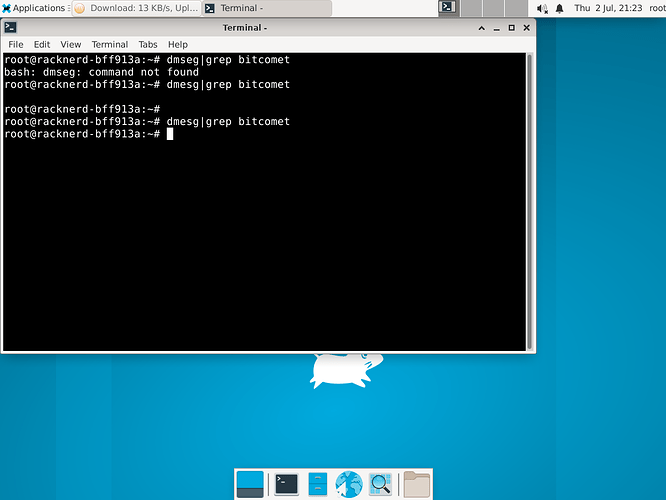The width and height of the screenshot is (666, 500).
Task: Shade the Terminal window with the up-arrow button
Action: pos(482,28)
